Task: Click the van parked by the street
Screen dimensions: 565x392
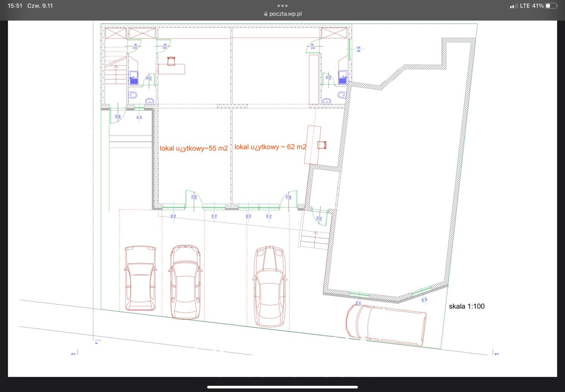Action: pos(386,324)
